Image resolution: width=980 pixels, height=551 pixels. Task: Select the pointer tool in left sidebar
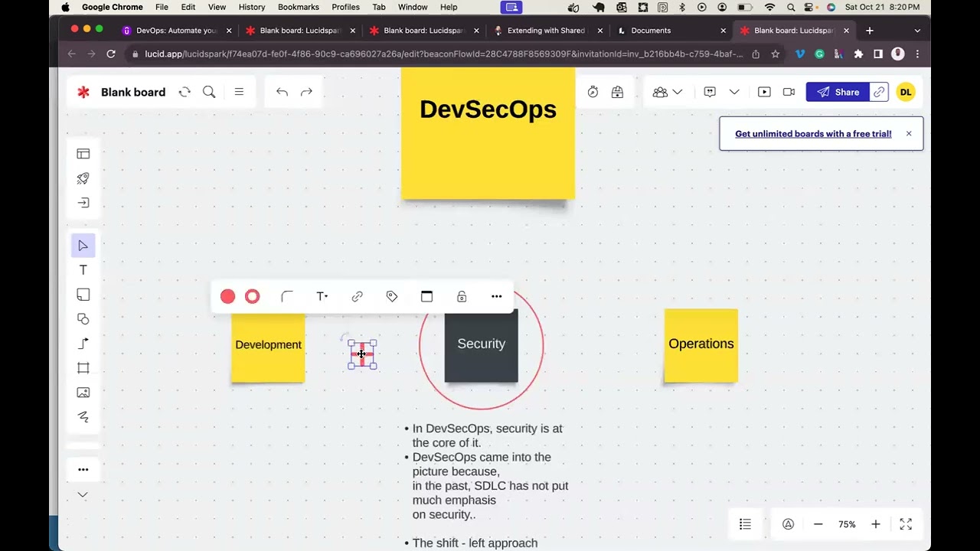click(x=83, y=246)
